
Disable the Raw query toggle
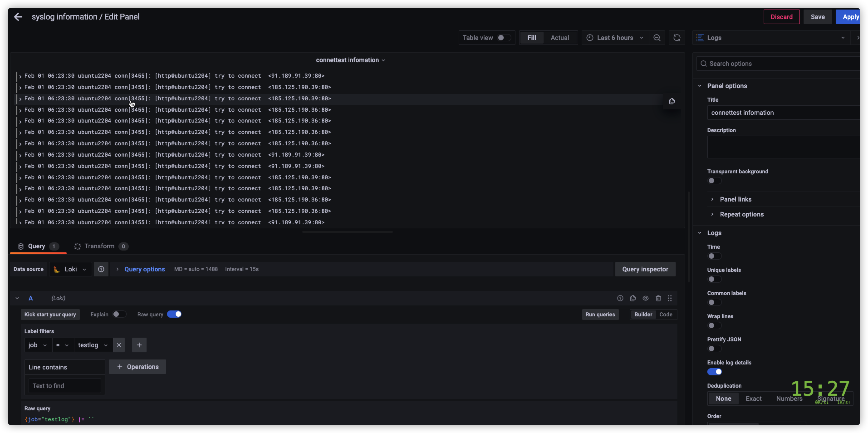pyautogui.click(x=174, y=314)
